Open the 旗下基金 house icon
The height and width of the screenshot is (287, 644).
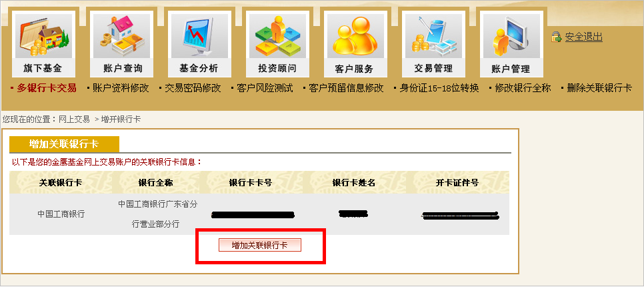tap(43, 36)
